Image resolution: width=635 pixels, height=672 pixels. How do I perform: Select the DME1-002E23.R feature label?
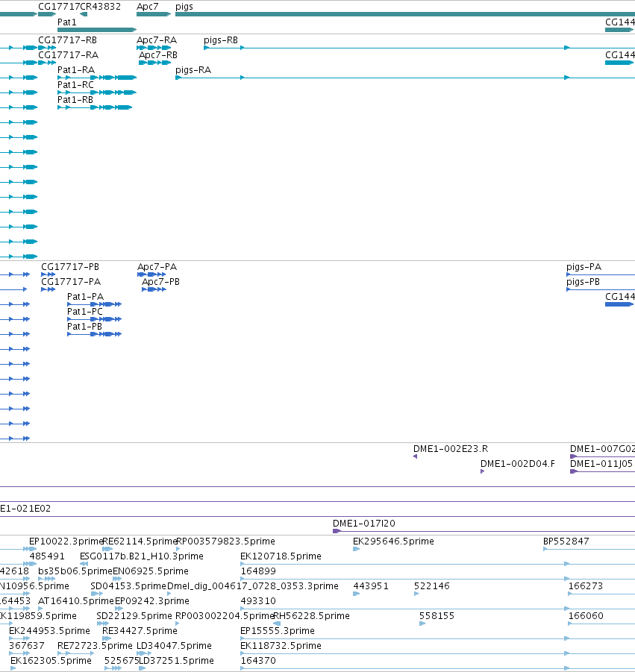tap(450, 449)
